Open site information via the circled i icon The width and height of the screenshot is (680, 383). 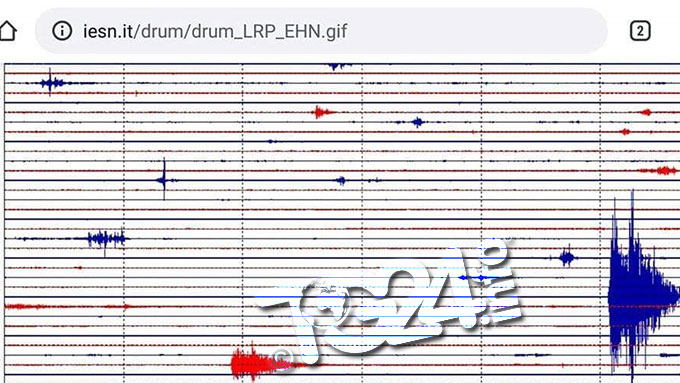coord(62,31)
